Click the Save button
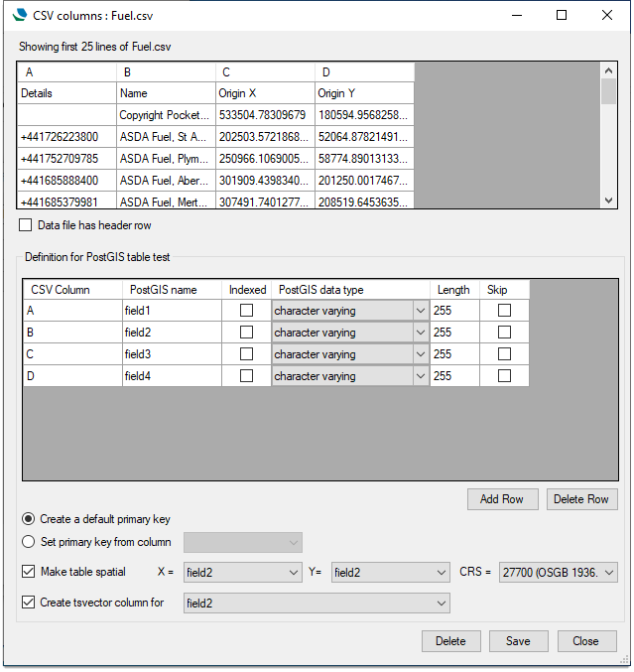Screen dimensions: 634x672 coord(518,641)
